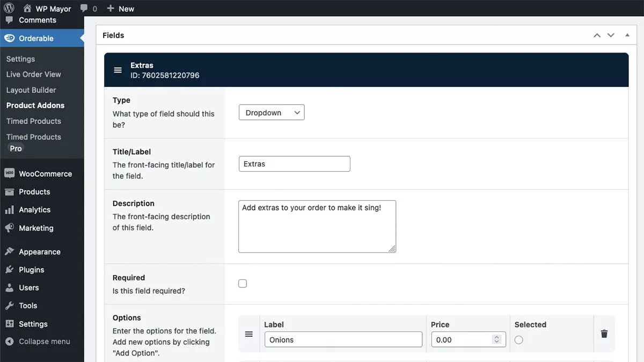Open Orderable Settings submenu item
This screenshot has height=362, width=644.
pyautogui.click(x=20, y=59)
